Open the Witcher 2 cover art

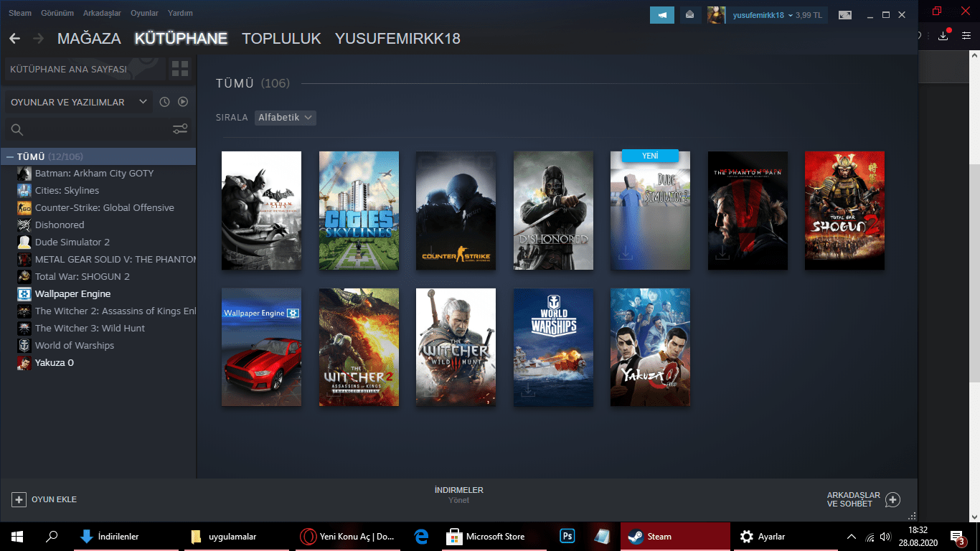point(359,347)
